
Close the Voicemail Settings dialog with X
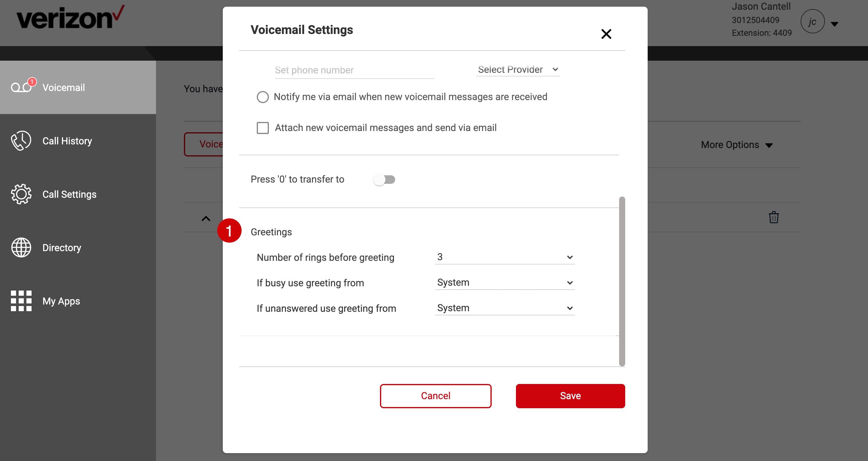606,34
